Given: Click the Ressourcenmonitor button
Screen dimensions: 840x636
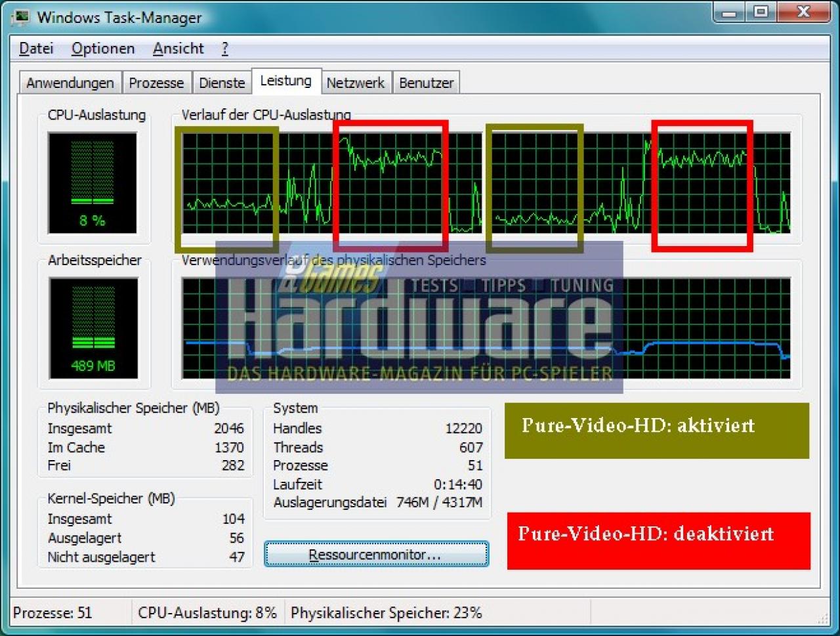Looking at the screenshot, I should pyautogui.click(x=376, y=555).
